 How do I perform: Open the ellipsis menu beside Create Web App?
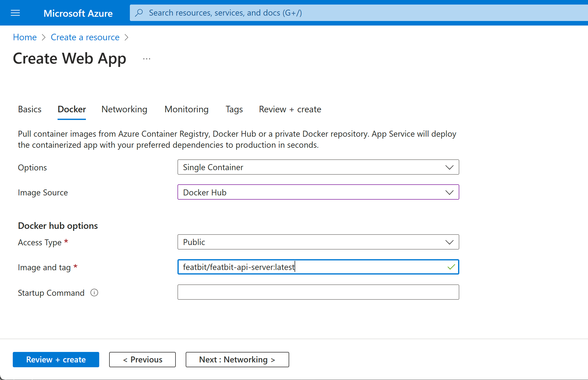[x=147, y=59]
